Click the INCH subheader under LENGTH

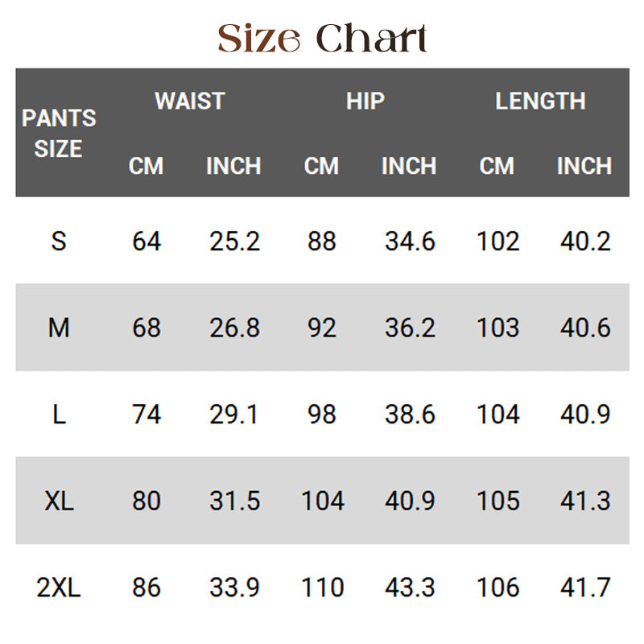coord(584,166)
